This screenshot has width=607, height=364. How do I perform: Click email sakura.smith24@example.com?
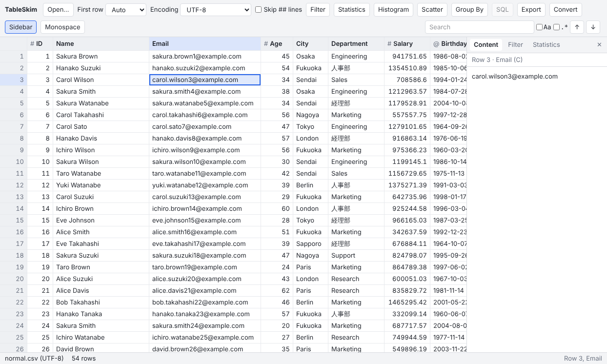[205, 325]
